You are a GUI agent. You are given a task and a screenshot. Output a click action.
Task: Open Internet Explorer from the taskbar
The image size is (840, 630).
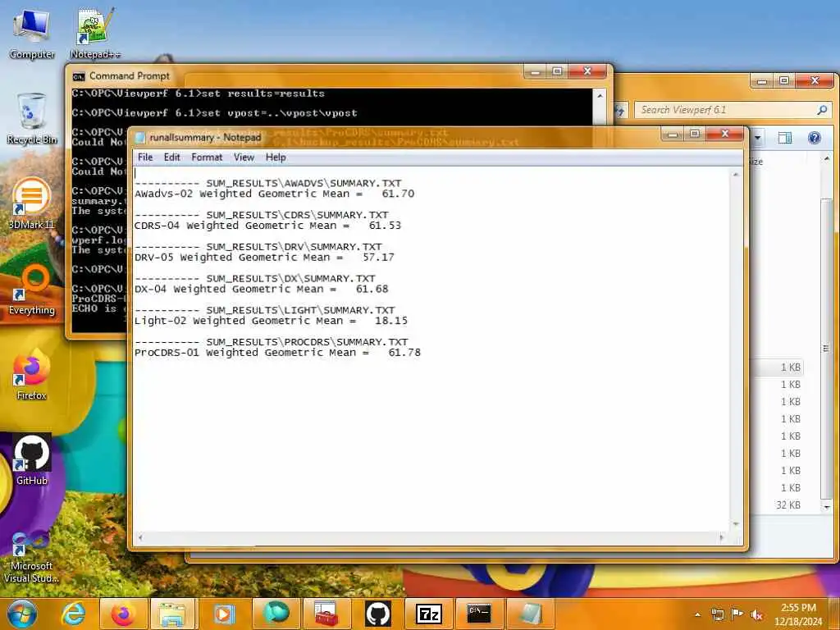point(73,614)
